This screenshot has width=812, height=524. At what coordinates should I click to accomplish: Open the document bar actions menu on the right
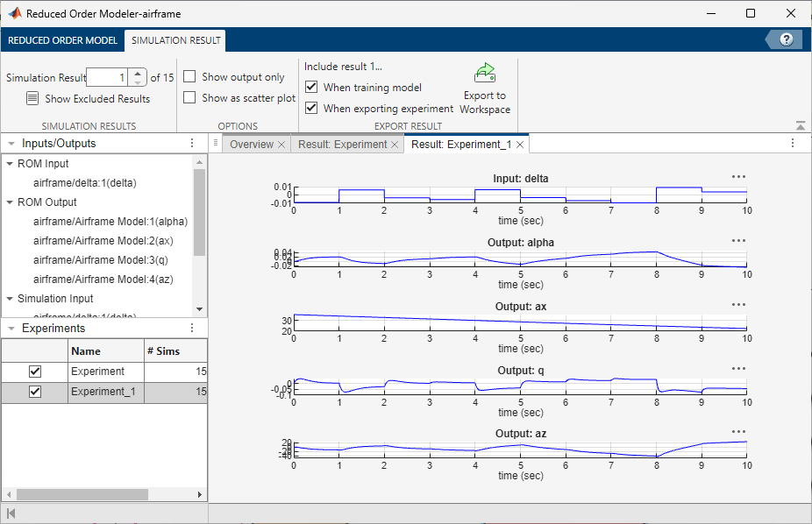coord(794,143)
